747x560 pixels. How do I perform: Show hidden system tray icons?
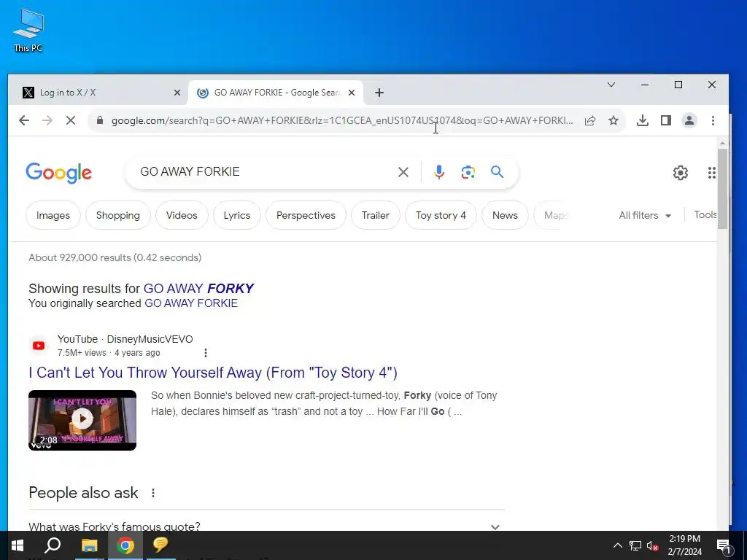coord(617,545)
